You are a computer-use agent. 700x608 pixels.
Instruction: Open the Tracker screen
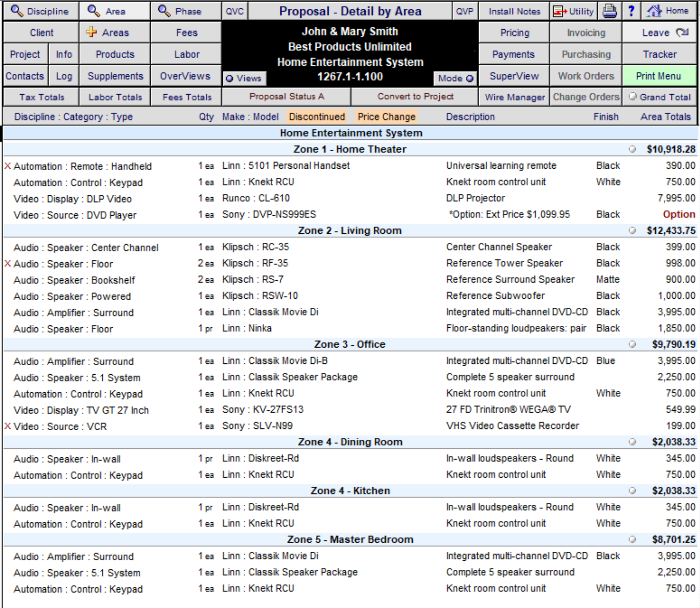[x=660, y=54]
